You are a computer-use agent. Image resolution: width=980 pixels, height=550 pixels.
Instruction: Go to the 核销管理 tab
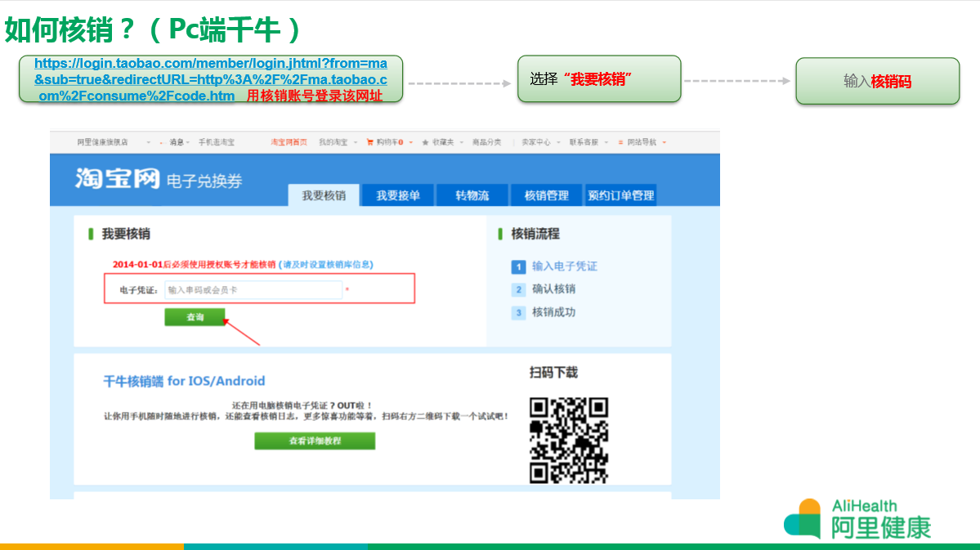pos(546,195)
